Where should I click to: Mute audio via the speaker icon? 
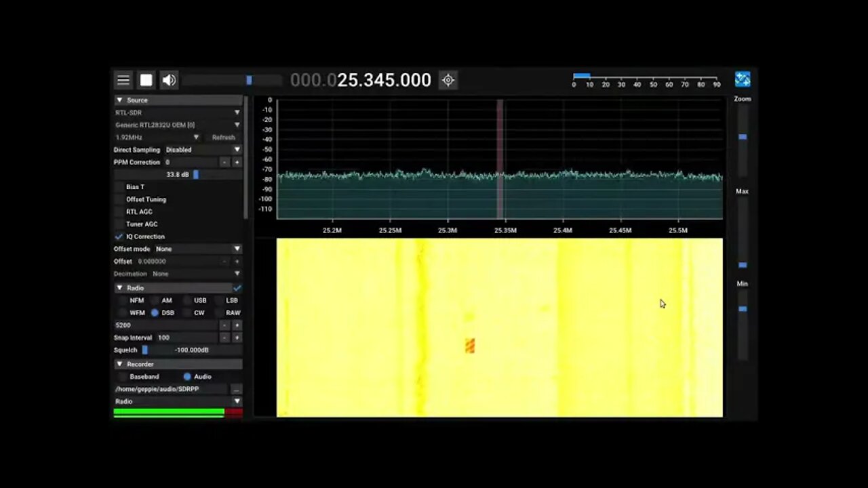pos(169,80)
